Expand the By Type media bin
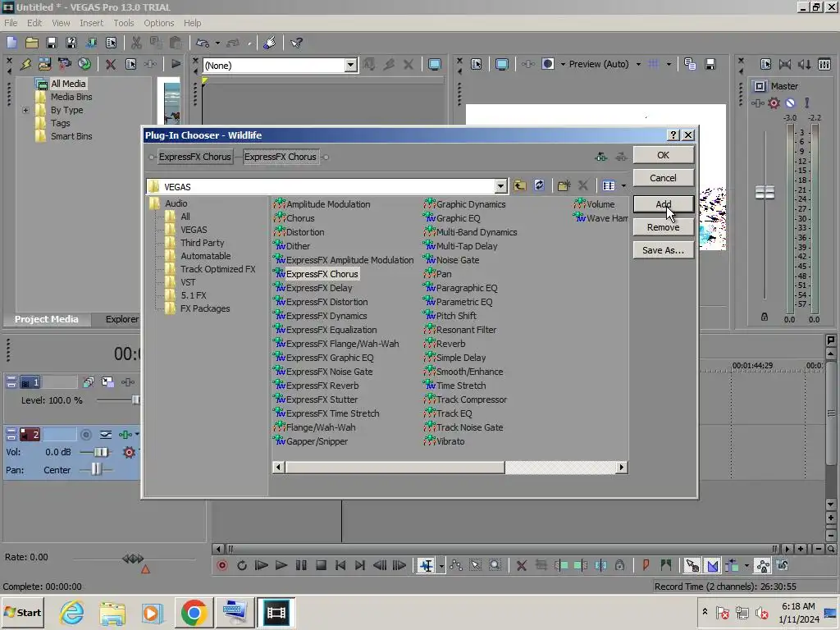The width and height of the screenshot is (840, 630). click(25, 110)
